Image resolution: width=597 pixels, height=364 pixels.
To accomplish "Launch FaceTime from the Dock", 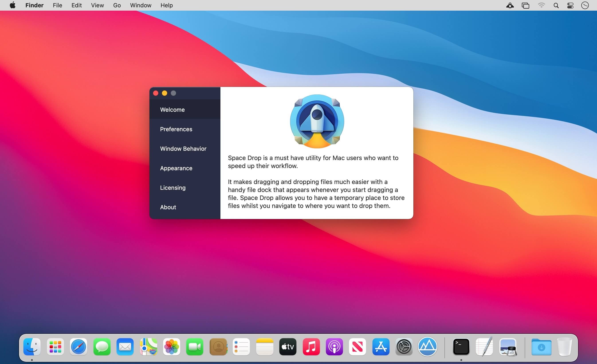I will tap(195, 346).
